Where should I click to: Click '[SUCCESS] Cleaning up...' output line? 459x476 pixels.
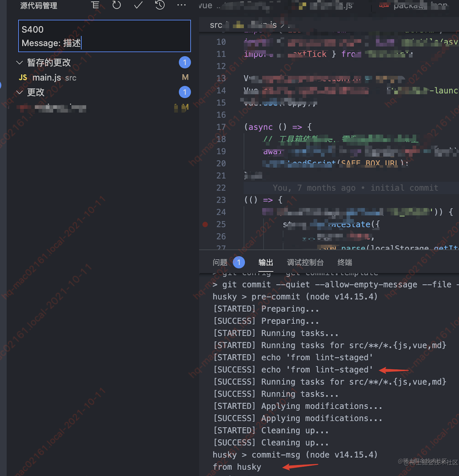coord(271,443)
